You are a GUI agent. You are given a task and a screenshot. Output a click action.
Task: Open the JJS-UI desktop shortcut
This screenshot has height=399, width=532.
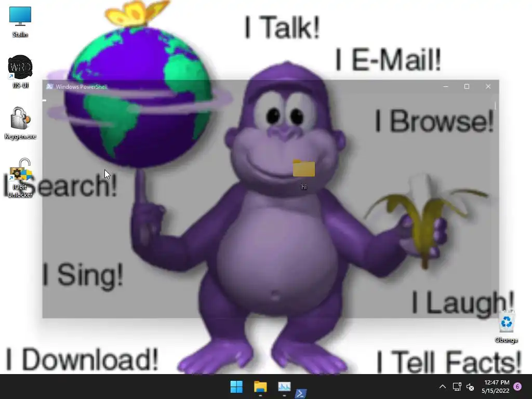pyautogui.click(x=20, y=71)
